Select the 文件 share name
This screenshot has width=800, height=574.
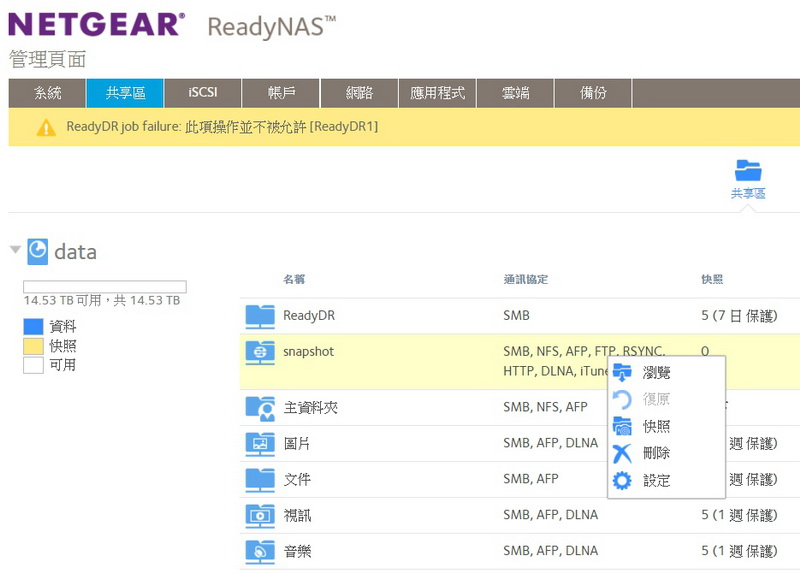[297, 479]
